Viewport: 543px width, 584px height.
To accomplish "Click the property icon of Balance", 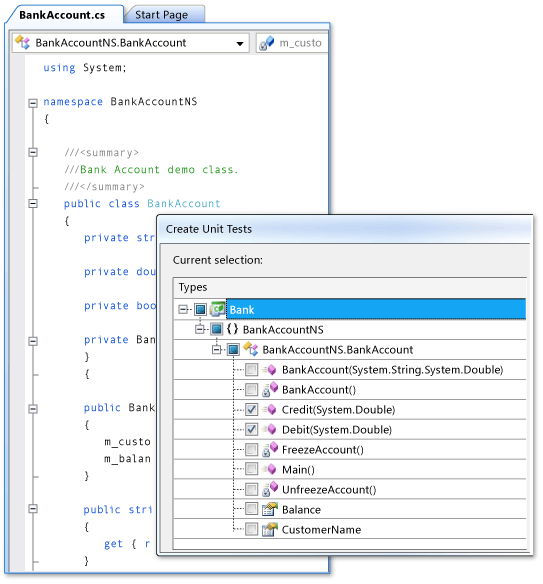I will [x=270, y=509].
